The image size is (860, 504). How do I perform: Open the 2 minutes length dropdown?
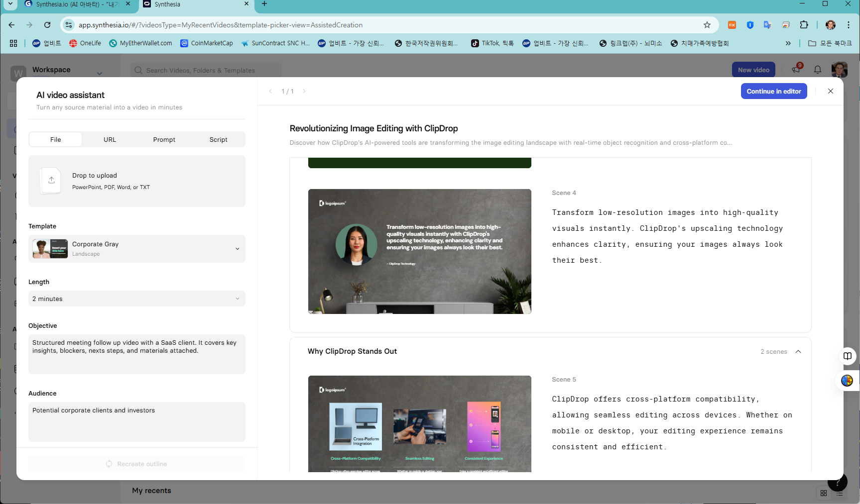pyautogui.click(x=137, y=299)
